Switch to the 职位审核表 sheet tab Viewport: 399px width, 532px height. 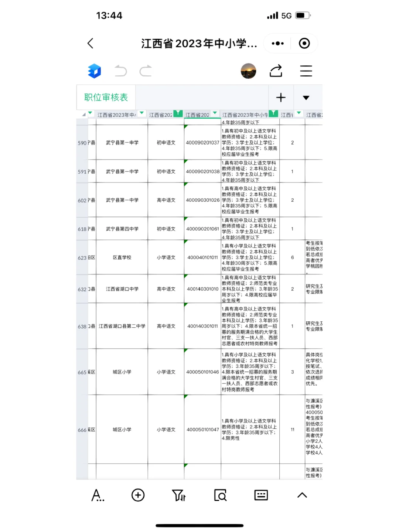pos(106,97)
